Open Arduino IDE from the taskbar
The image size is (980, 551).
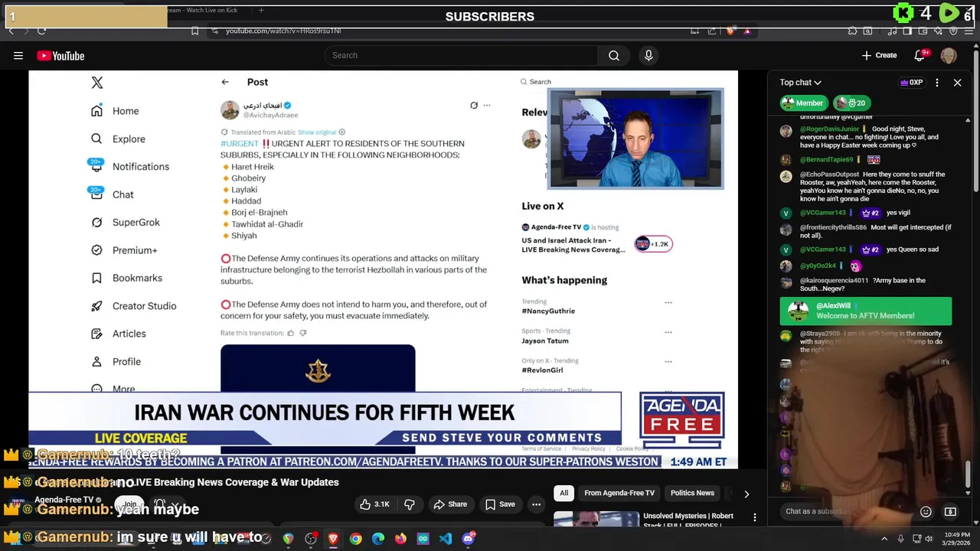423,539
